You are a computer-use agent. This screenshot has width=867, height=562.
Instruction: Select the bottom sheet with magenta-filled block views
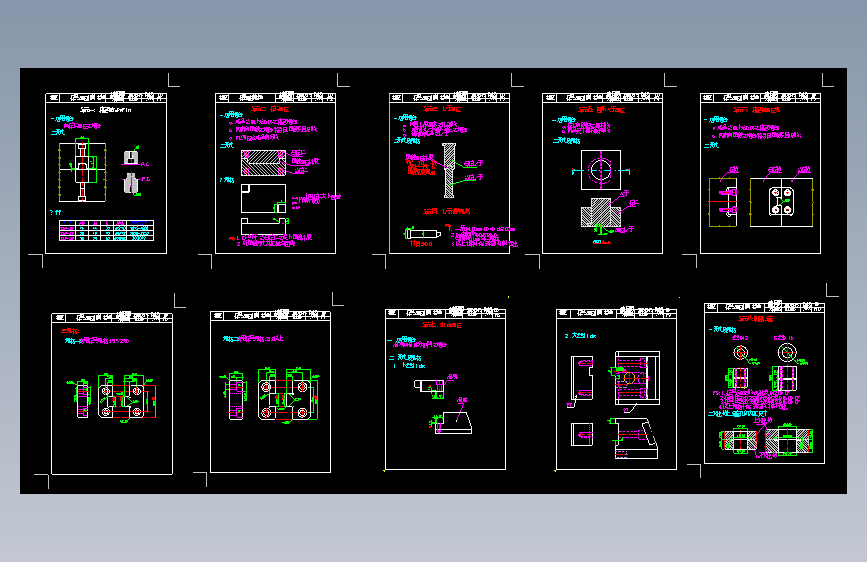click(x=616, y=389)
